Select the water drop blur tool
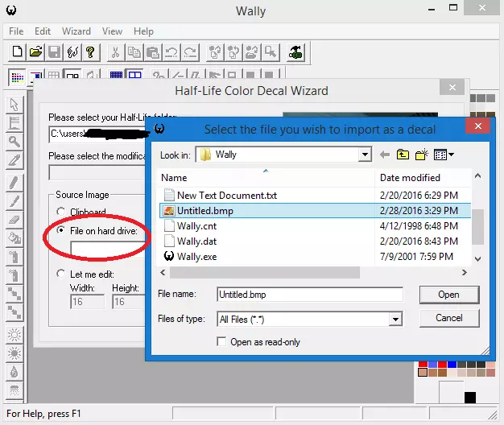Screen dimensions: 504x425 tap(14, 372)
